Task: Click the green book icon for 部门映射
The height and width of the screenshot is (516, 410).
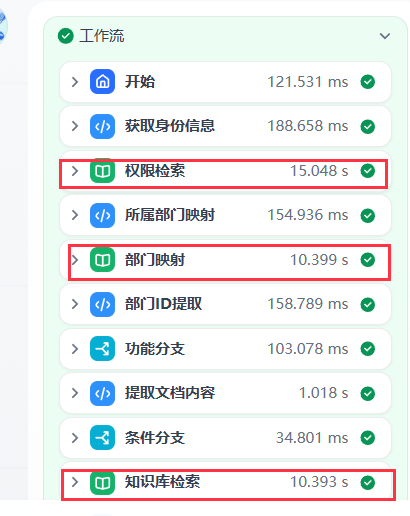Action: point(102,260)
